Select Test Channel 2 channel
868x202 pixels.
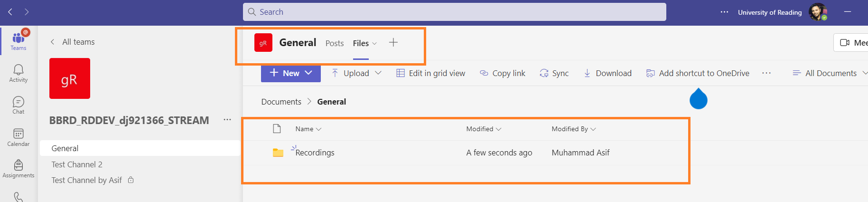(77, 164)
